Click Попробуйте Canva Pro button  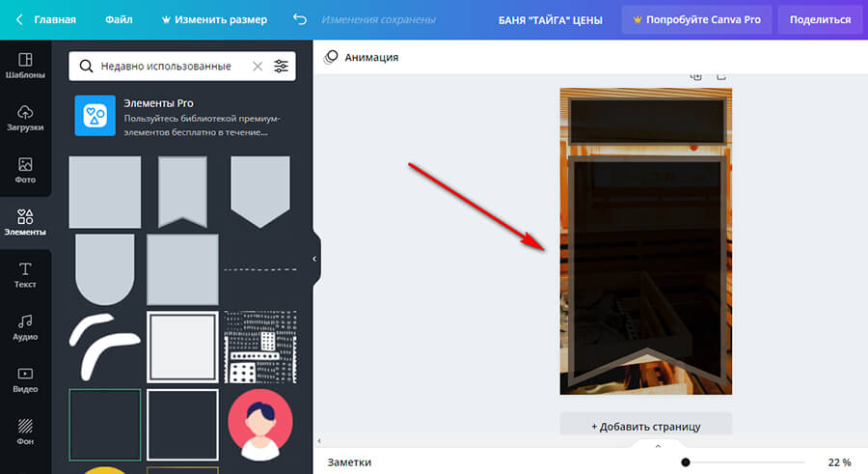(x=694, y=19)
